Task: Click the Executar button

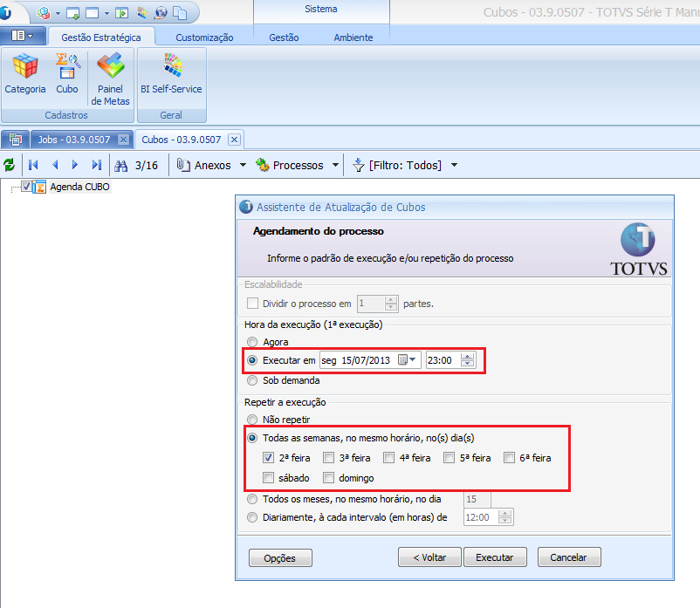Action: point(495,557)
